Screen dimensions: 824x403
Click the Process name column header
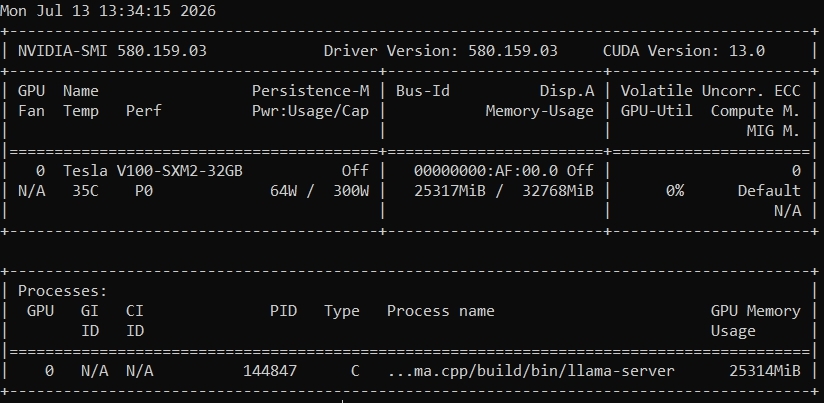tap(440, 311)
